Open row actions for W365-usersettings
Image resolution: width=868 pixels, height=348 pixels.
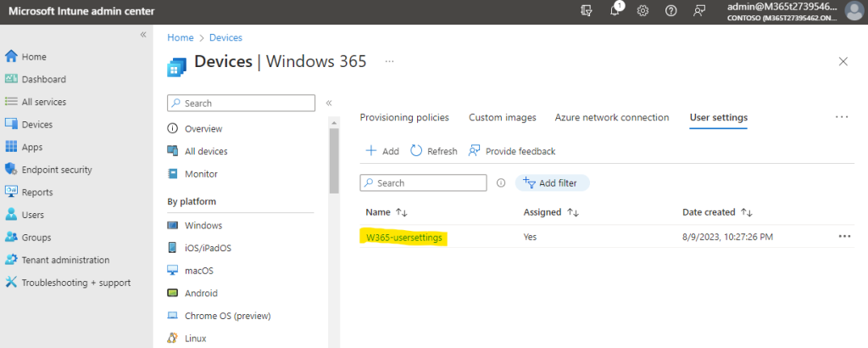point(844,237)
